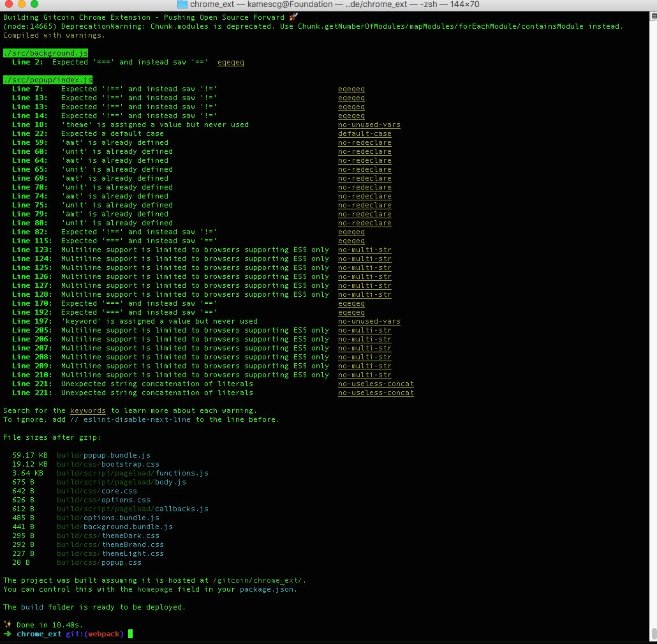Open no-redeclare link on Line 80
This screenshot has width=657, height=644.
pos(364,223)
